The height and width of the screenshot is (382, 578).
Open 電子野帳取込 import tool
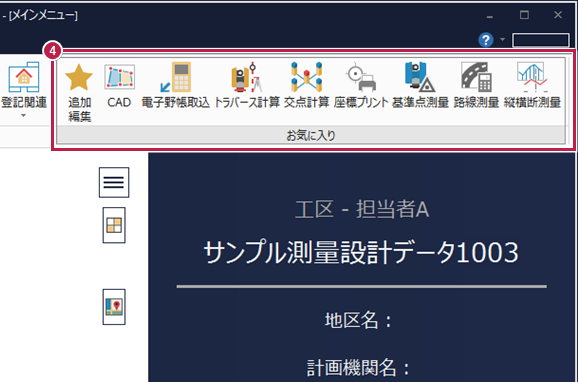pos(175,86)
